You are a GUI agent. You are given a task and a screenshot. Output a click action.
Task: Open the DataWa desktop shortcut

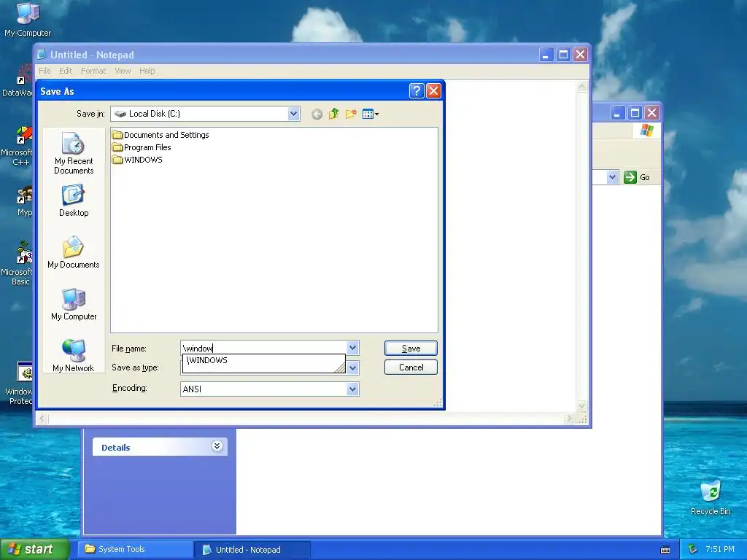point(18,81)
